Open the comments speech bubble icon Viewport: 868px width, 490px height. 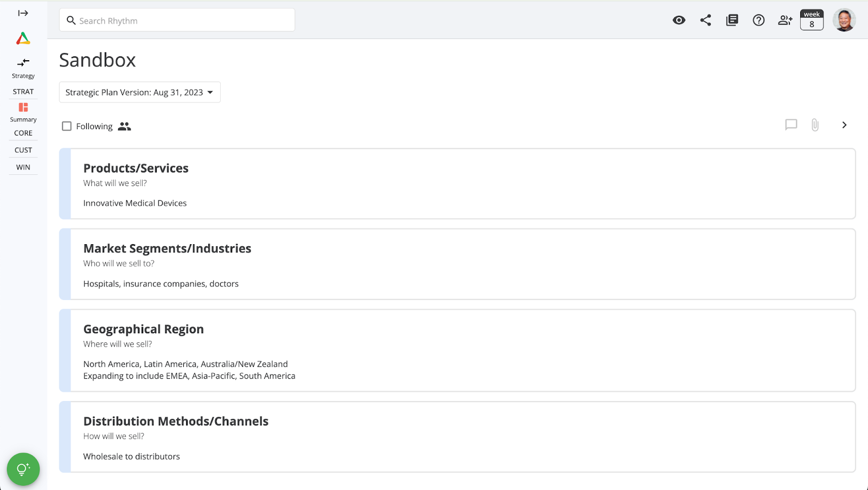pos(791,125)
